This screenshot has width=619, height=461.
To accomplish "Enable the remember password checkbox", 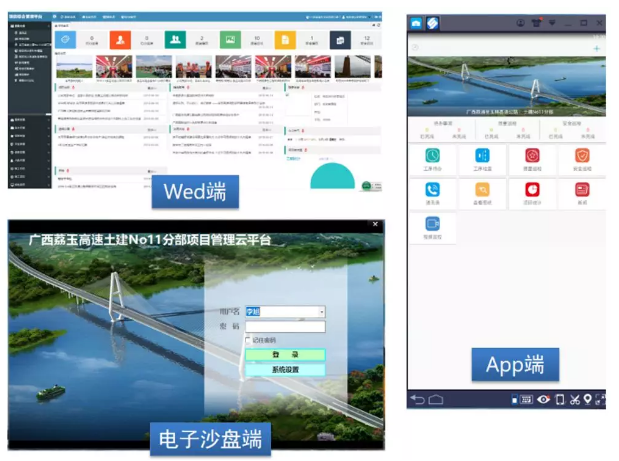I will [248, 340].
